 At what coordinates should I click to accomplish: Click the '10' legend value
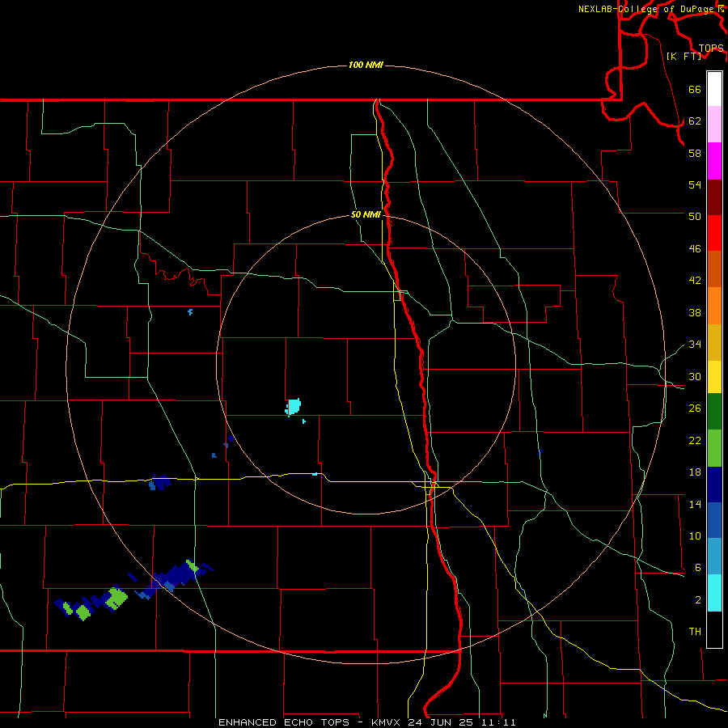[x=695, y=535]
